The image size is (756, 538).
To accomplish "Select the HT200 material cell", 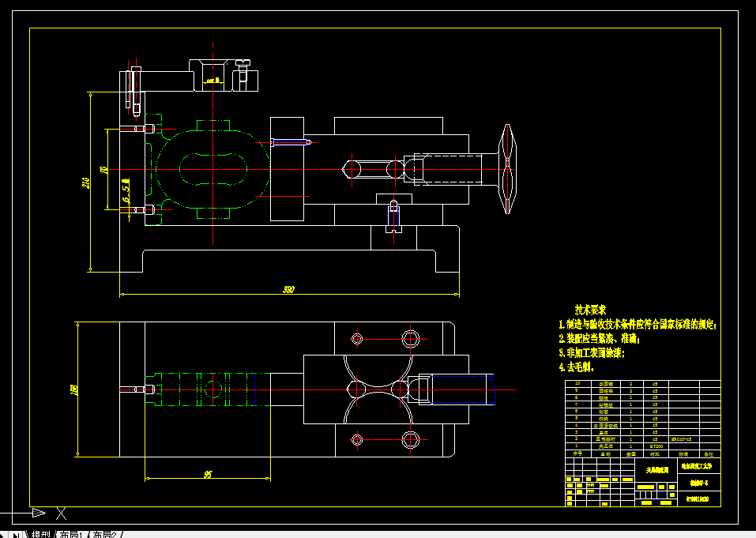I will [656, 446].
